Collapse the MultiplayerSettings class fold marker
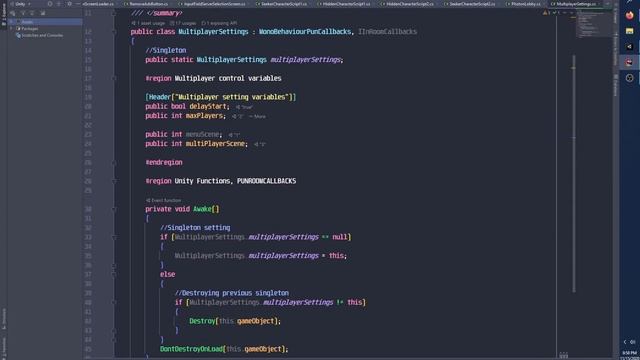The image size is (640, 360). click(114, 32)
